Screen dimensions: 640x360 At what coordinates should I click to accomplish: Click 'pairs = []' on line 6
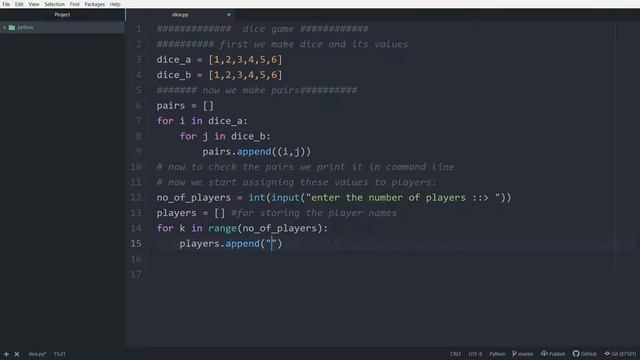185,106
